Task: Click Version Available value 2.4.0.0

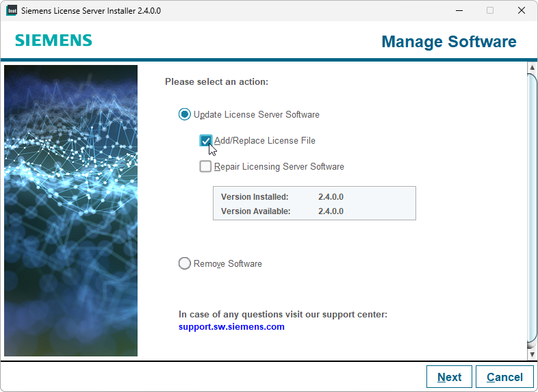Action: pos(331,211)
